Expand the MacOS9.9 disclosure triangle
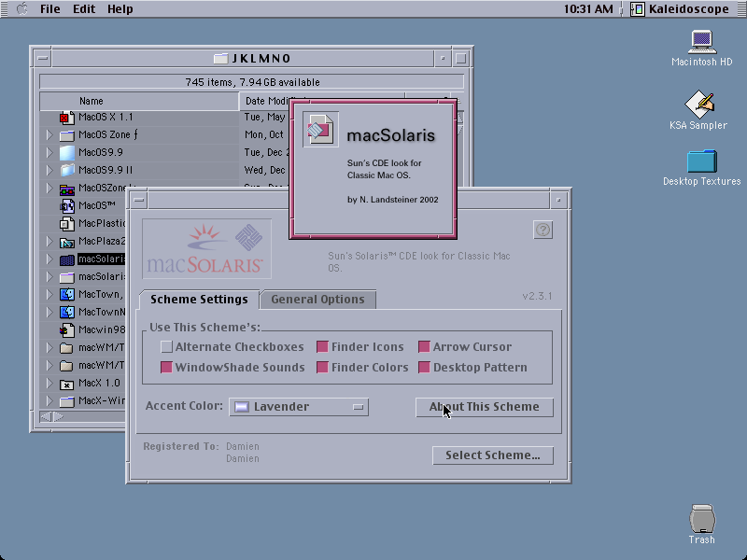Viewport: 747px width, 560px height. [x=49, y=152]
